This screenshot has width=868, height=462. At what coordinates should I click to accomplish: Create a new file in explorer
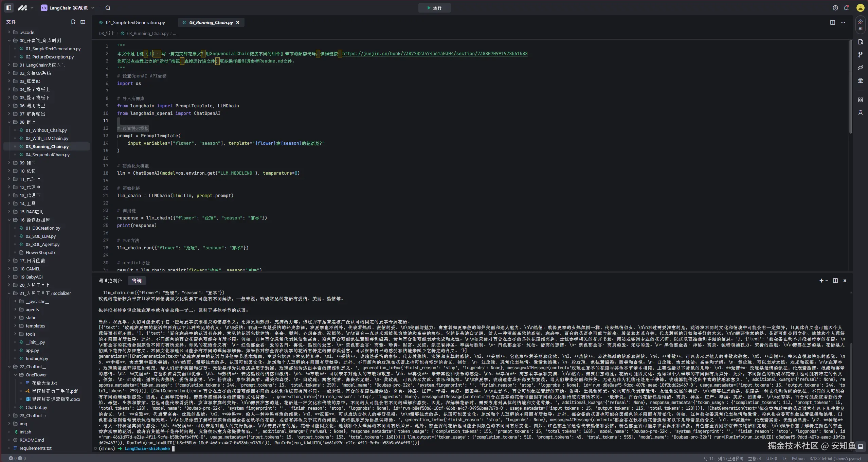point(73,22)
